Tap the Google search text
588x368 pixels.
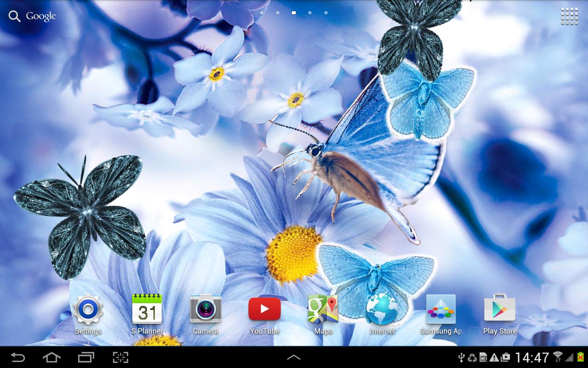click(41, 16)
